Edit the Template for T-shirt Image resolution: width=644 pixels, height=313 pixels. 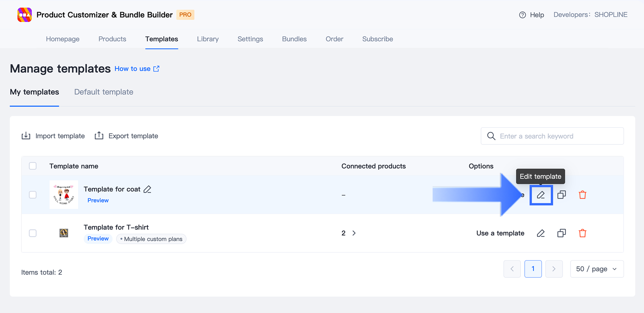coord(541,233)
